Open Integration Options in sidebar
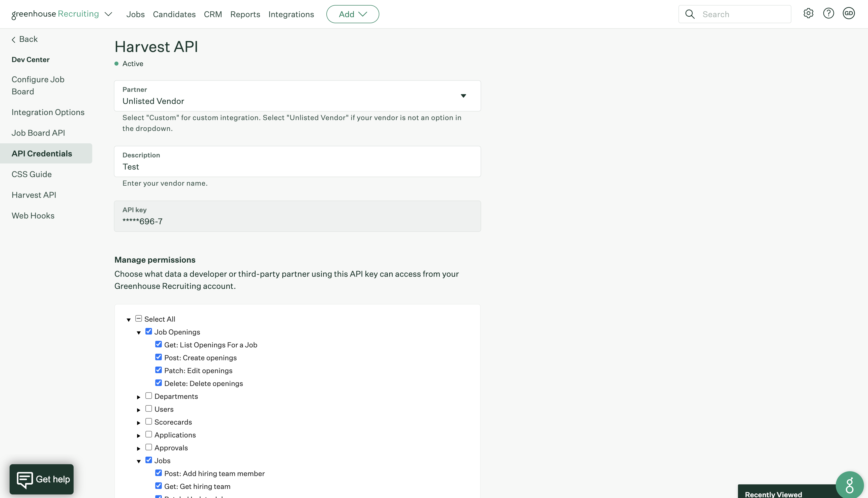This screenshot has width=868, height=498. (48, 112)
